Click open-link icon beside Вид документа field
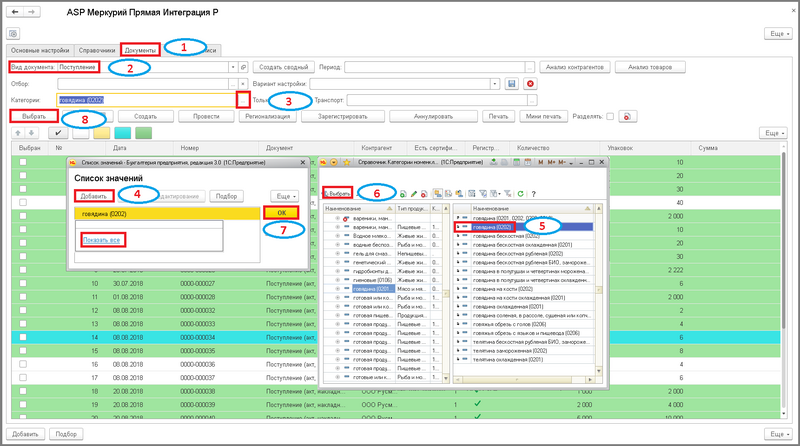This screenshot has height=446, width=800. (243, 67)
